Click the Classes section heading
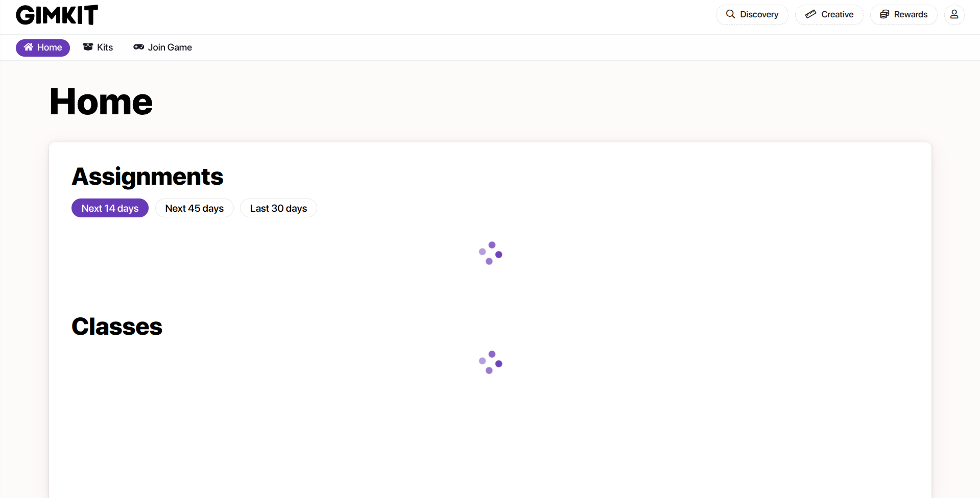Image resolution: width=980 pixels, height=498 pixels. [117, 327]
